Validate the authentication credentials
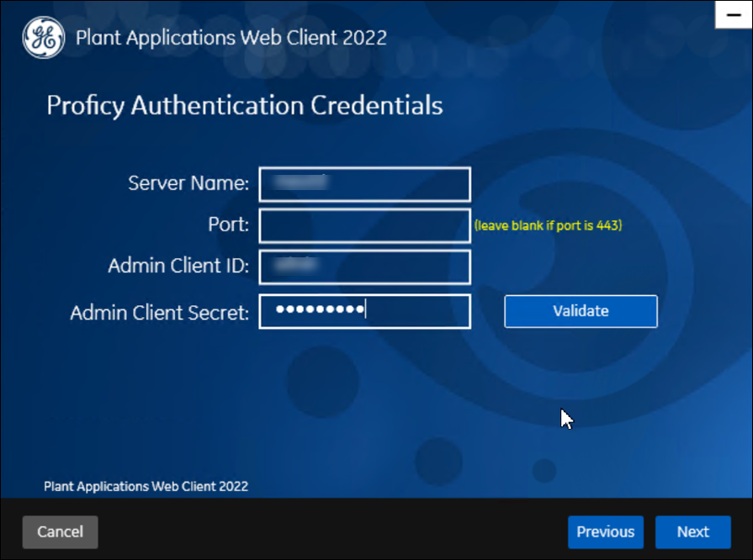Image resolution: width=753 pixels, height=560 pixels. [x=581, y=311]
